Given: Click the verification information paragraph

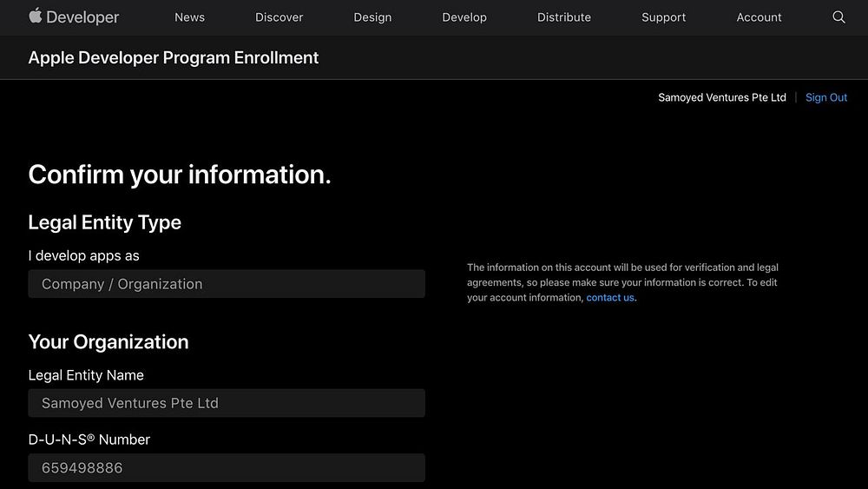Looking at the screenshot, I should tap(622, 282).
